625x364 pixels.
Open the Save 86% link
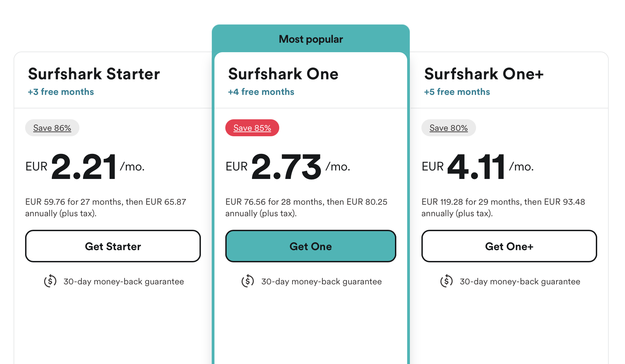[x=52, y=128]
